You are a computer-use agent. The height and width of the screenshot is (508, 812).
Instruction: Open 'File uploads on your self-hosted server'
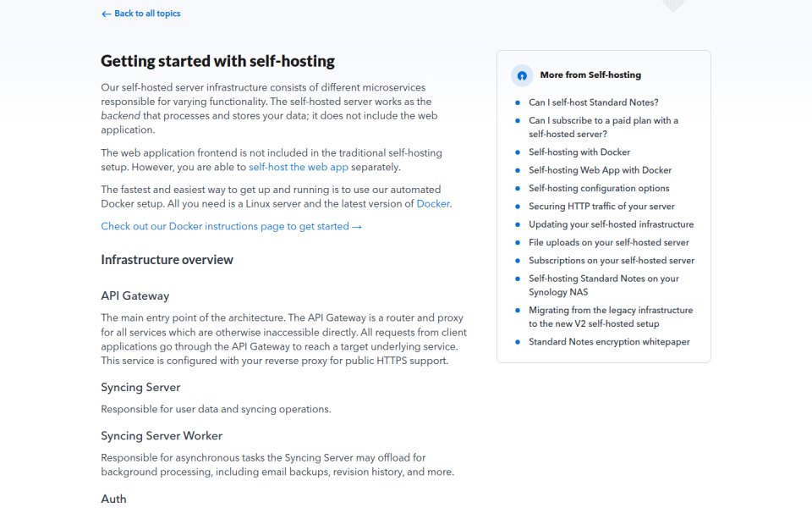(609, 243)
